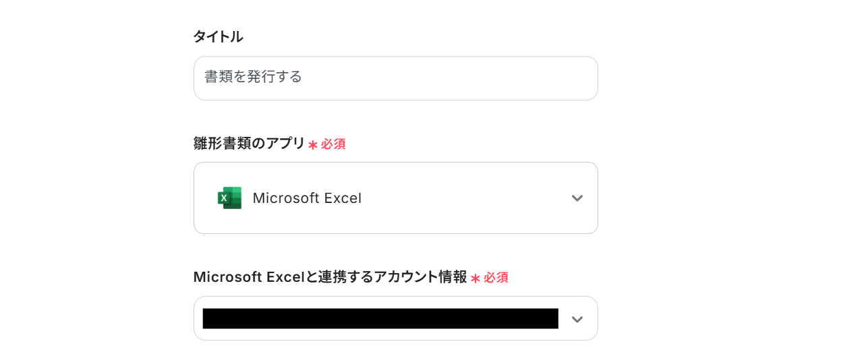Screen dimensions: 868x354
Task: Click the Microsoft Excel app icon
Action: coord(229,198)
